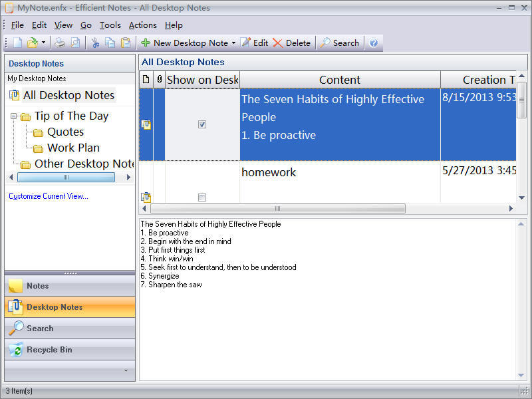Click the Delete toolbar button
532x399 pixels.
click(x=292, y=43)
